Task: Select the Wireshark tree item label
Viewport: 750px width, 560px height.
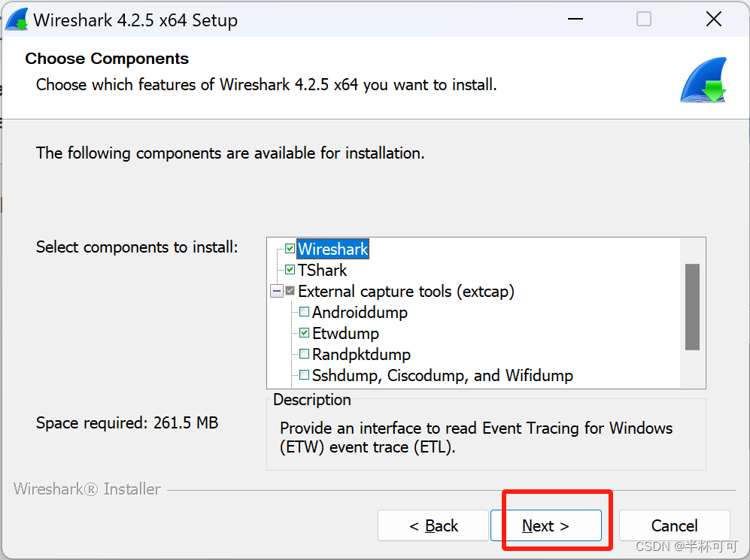Action: 333,249
